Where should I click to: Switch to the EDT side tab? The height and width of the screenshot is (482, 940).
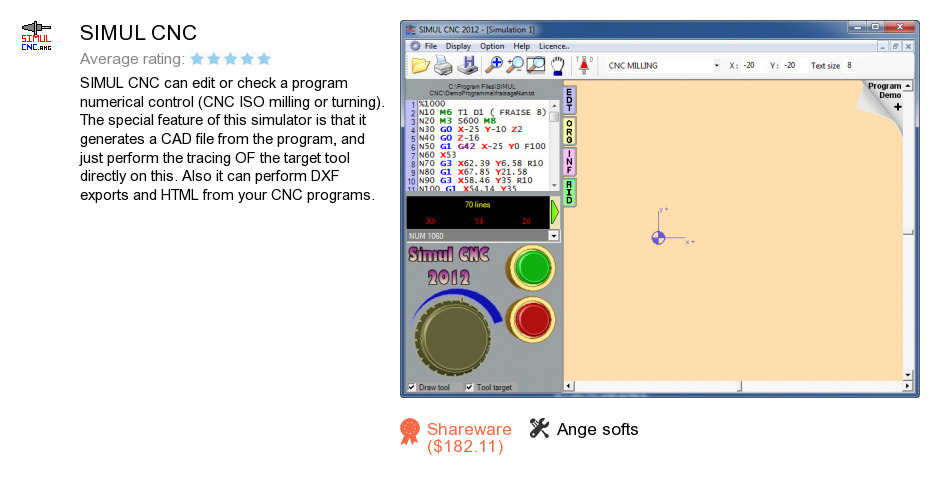[569, 100]
